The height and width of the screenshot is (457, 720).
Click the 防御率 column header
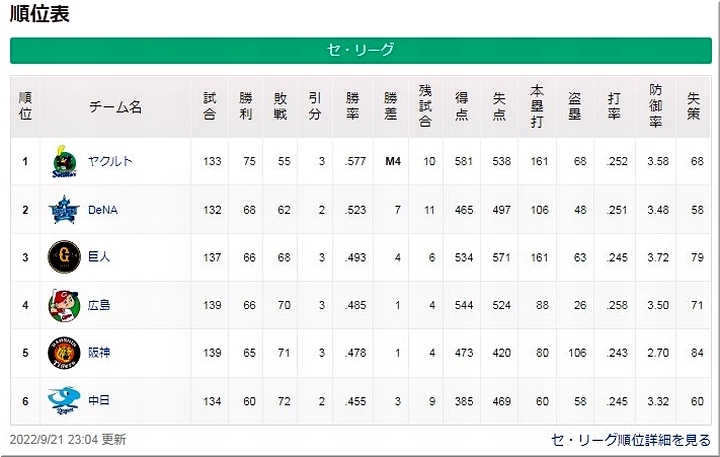point(656,106)
